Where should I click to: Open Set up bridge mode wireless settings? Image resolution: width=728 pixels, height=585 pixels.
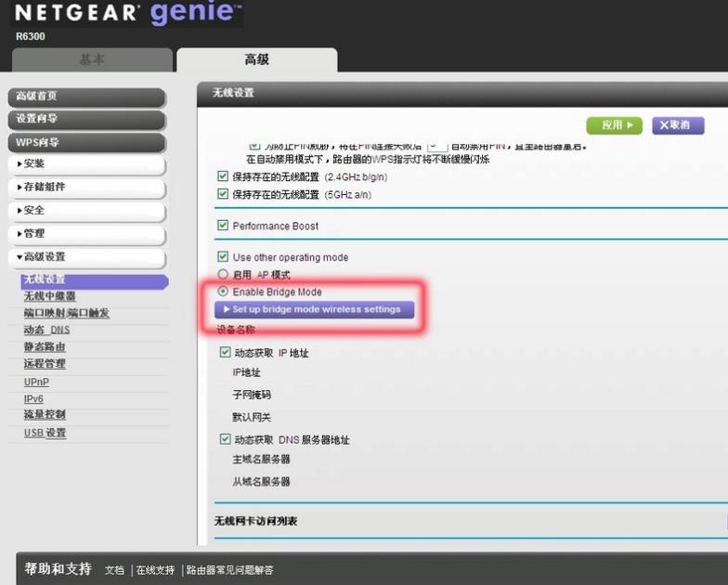[x=315, y=310]
